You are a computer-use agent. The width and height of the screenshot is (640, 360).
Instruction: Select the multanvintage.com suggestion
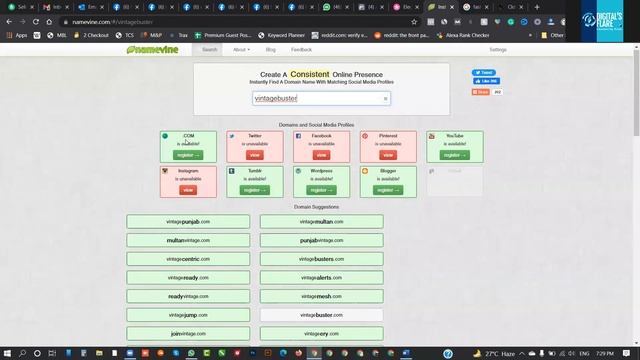188,240
